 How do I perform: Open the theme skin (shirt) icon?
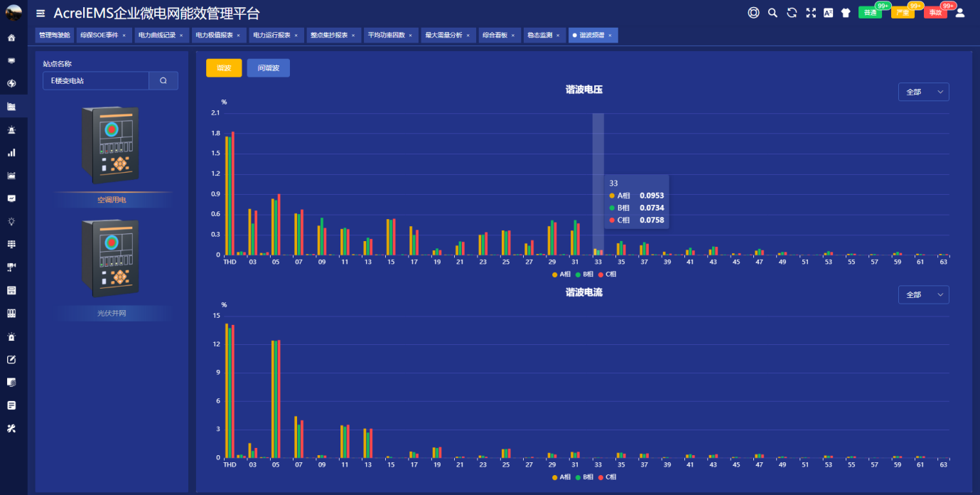[x=846, y=13]
